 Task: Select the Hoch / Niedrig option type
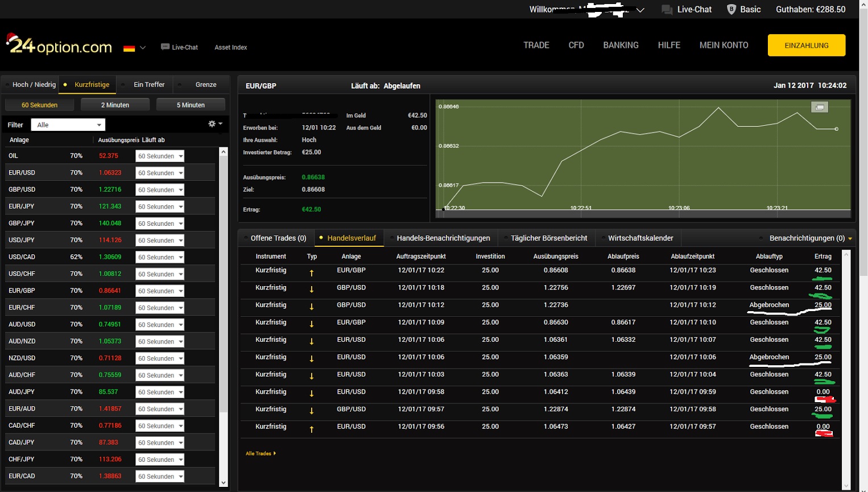(34, 85)
